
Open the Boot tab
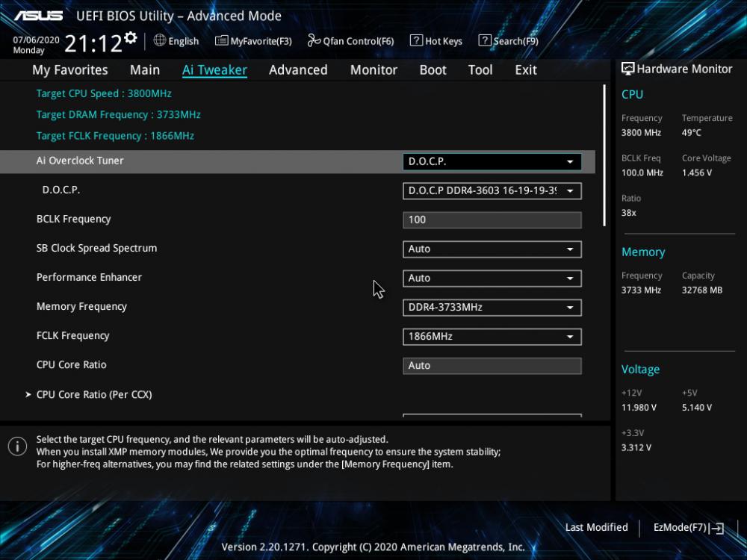(x=433, y=70)
